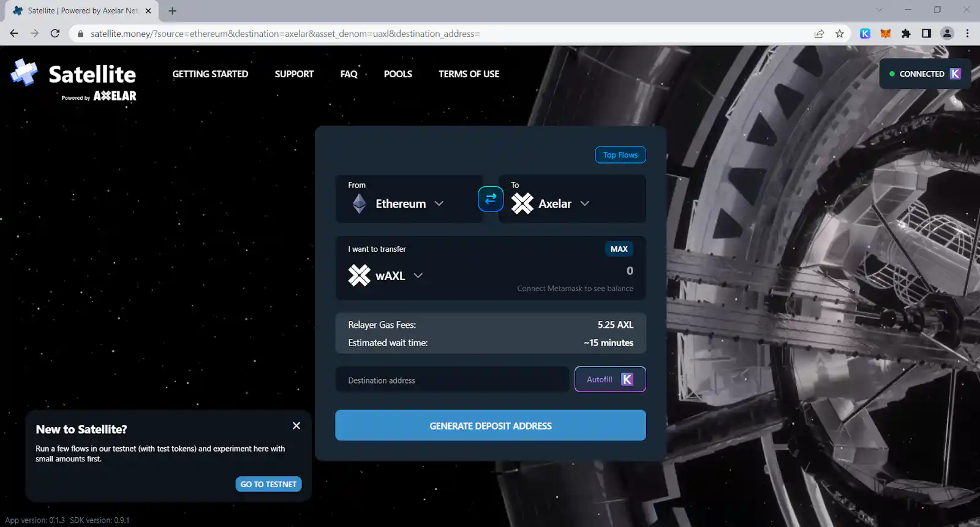Open a new browser tab
The height and width of the screenshot is (527, 980).
[173, 10]
